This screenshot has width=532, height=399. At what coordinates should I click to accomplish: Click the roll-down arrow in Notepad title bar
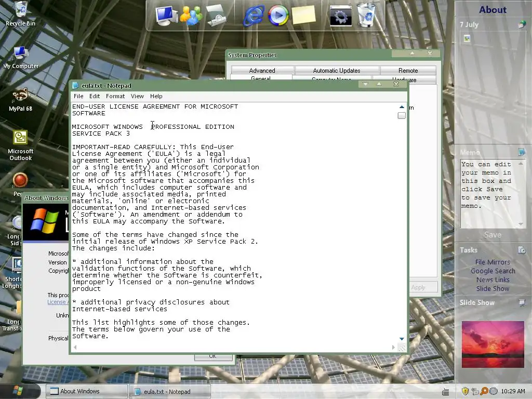[365, 84]
